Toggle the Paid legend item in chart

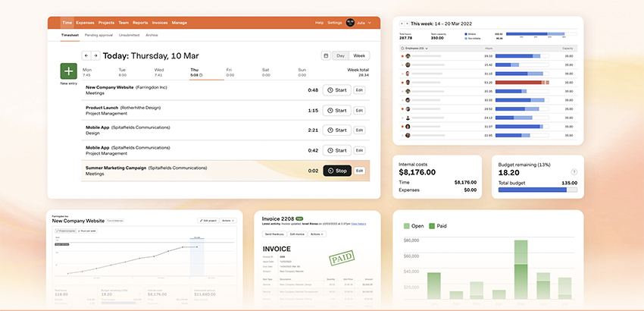438,226
